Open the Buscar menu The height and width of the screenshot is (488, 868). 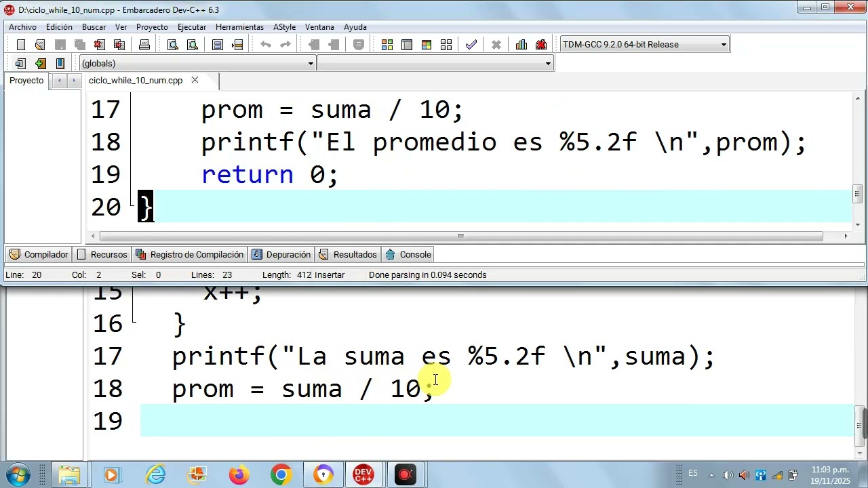94,27
